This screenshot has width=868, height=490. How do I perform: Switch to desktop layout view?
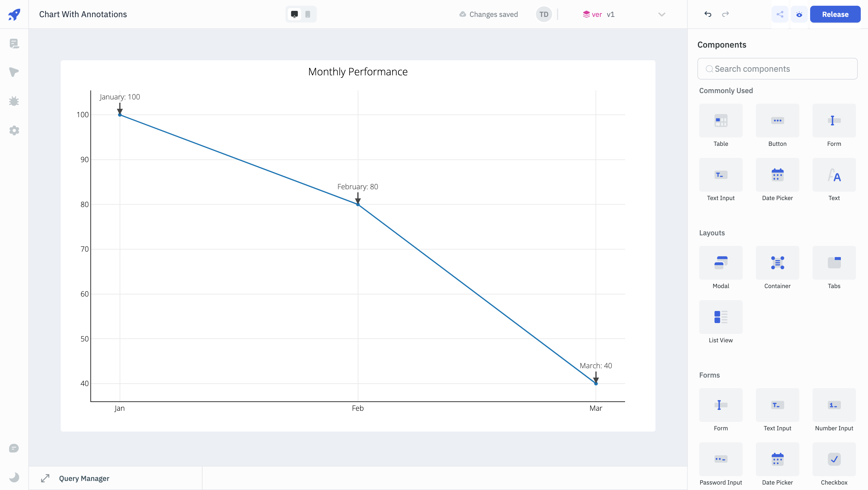[x=294, y=14]
